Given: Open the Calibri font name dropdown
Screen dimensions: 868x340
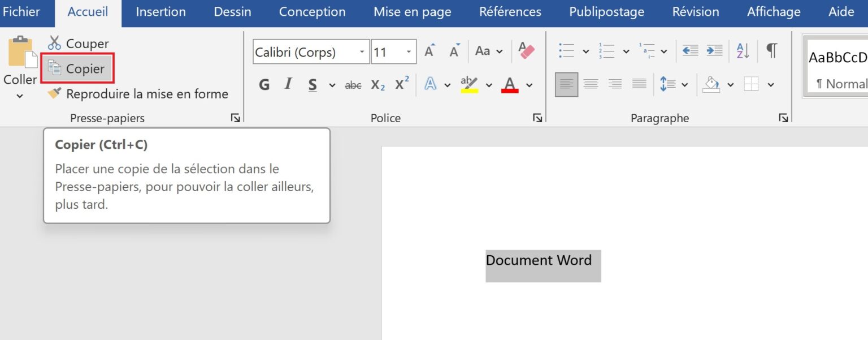Looking at the screenshot, I should [x=361, y=51].
